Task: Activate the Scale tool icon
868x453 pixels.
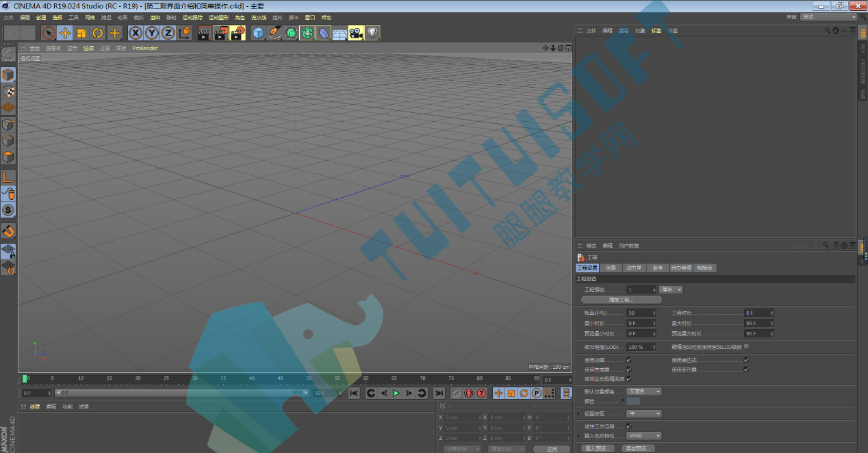Action: pos(81,33)
